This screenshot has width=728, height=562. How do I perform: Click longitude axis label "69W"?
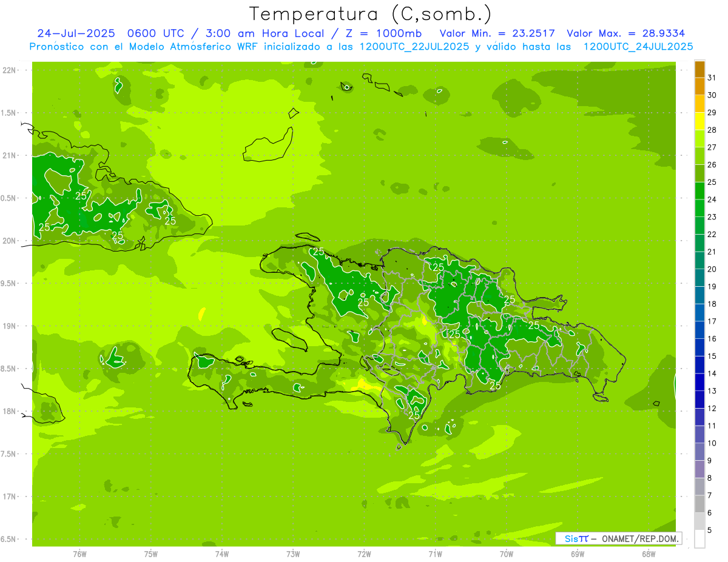point(578,554)
